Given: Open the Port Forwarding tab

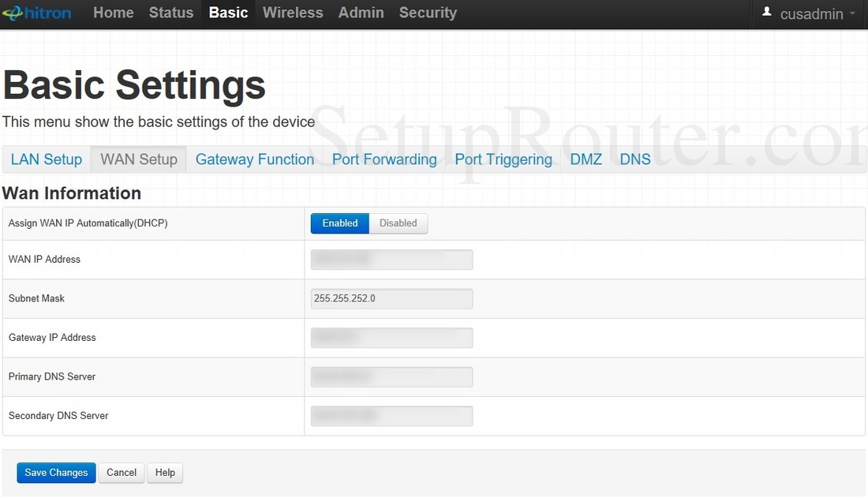Looking at the screenshot, I should click(x=384, y=159).
